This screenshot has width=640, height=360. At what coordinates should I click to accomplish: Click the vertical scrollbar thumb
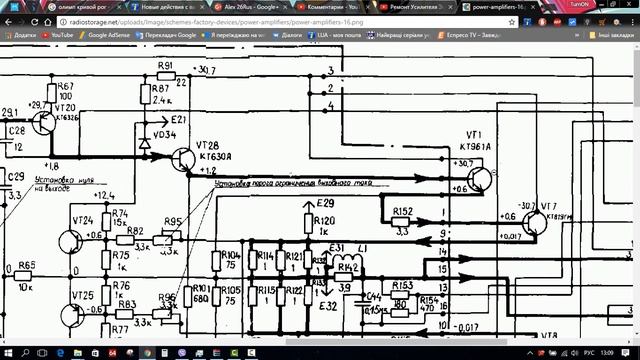tap(636, 77)
